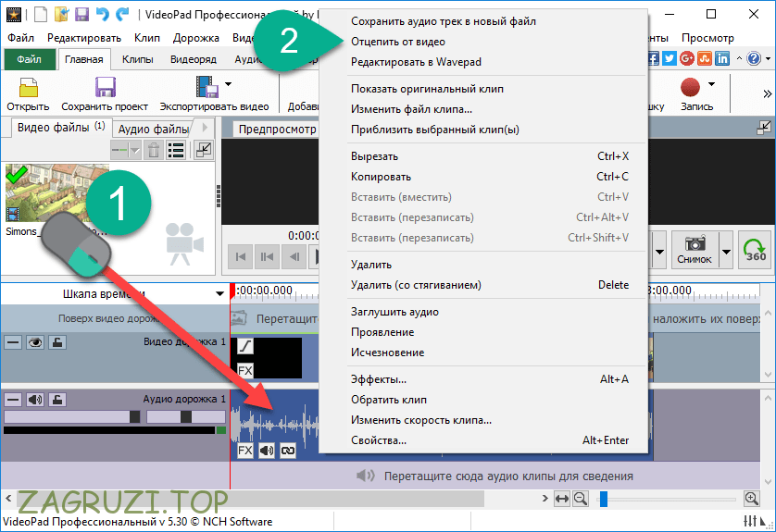Collapse Аудио дорожка 1 with minus button
Screen dimensions: 776x532
coord(13,400)
